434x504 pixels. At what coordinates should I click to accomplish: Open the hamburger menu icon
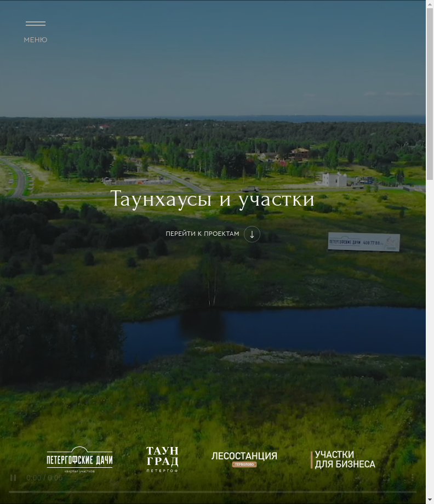35,24
